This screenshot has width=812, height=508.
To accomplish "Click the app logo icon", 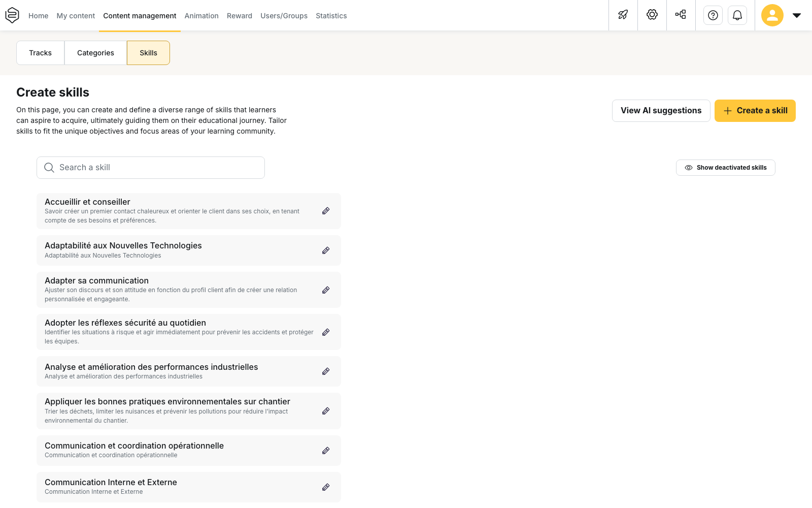I will click(12, 15).
